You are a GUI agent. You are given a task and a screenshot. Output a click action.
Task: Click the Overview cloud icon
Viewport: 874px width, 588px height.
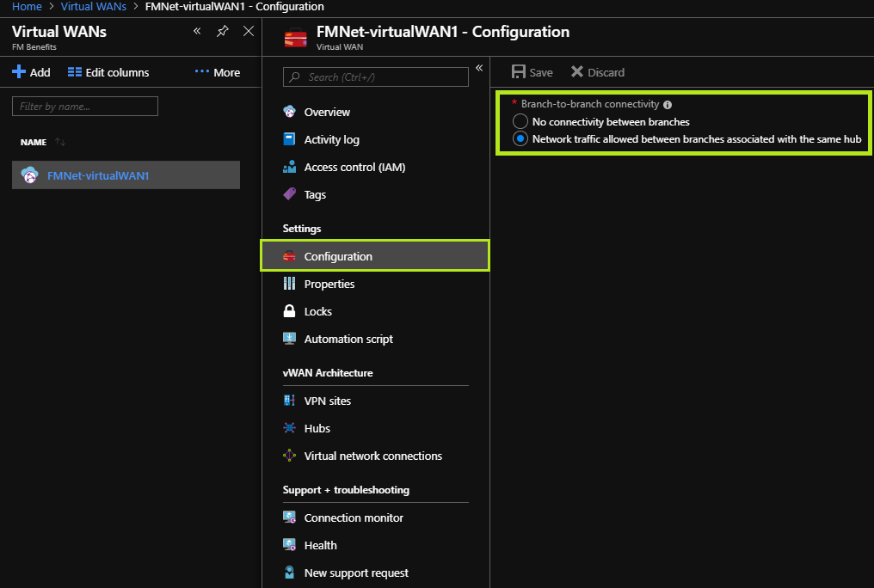pyautogui.click(x=289, y=112)
